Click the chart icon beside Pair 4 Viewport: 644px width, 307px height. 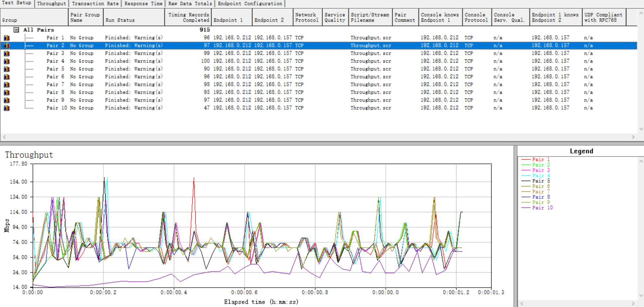(6, 61)
